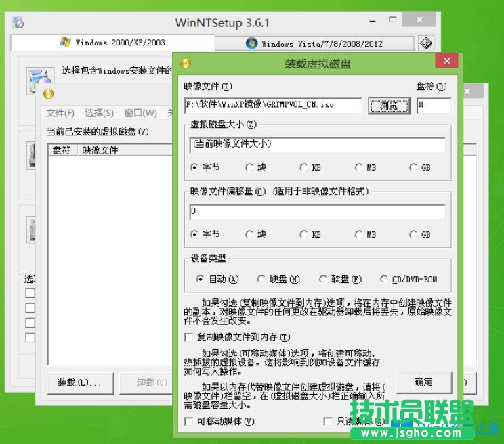Click 映像文件 column header in disk list

[125, 150]
